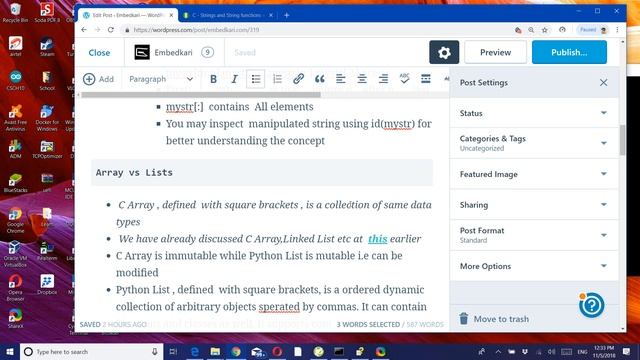Click the Publish button
The height and width of the screenshot is (360, 640).
[x=569, y=52]
